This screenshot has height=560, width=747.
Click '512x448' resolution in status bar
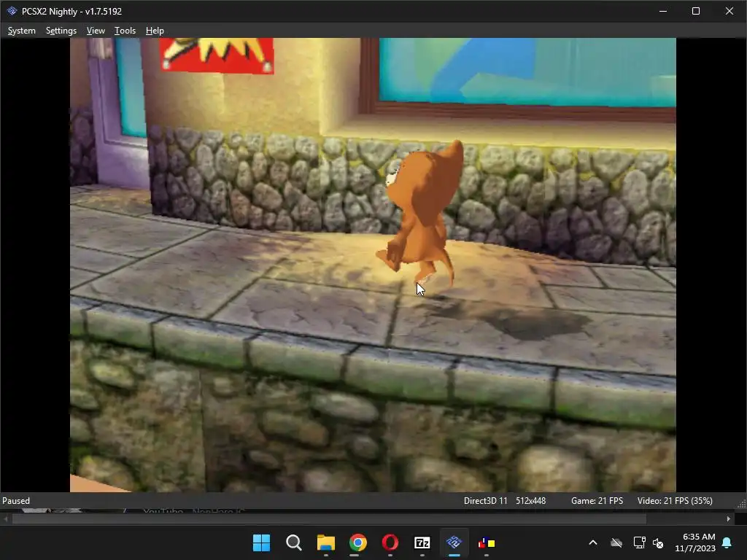tap(531, 501)
